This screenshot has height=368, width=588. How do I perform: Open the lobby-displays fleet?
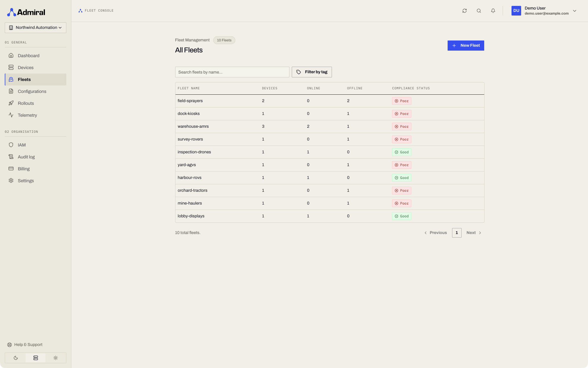330,216
